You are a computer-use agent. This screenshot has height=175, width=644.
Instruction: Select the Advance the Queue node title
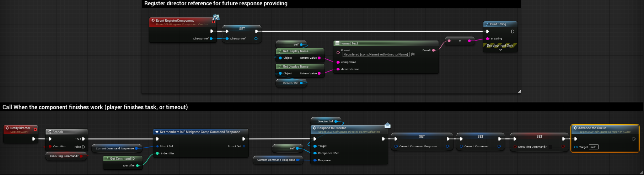pyautogui.click(x=592, y=128)
